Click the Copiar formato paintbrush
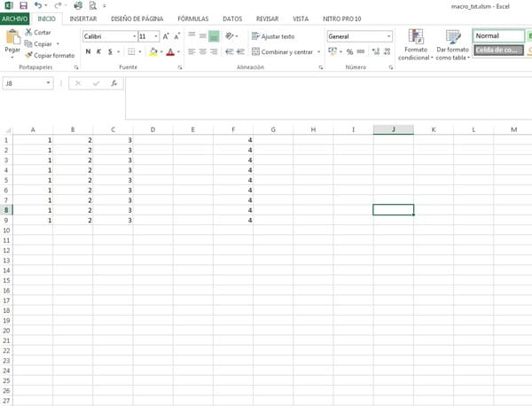 (29, 55)
